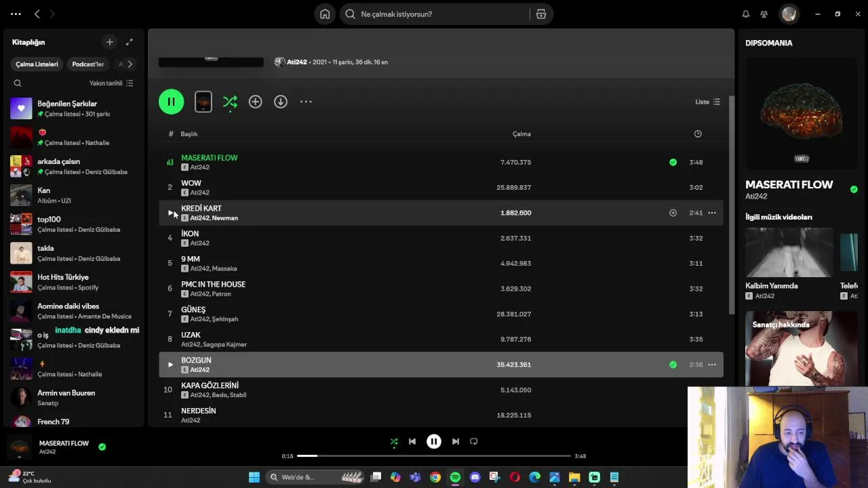Open Hot Hits Türkiye playlist

coord(75,282)
